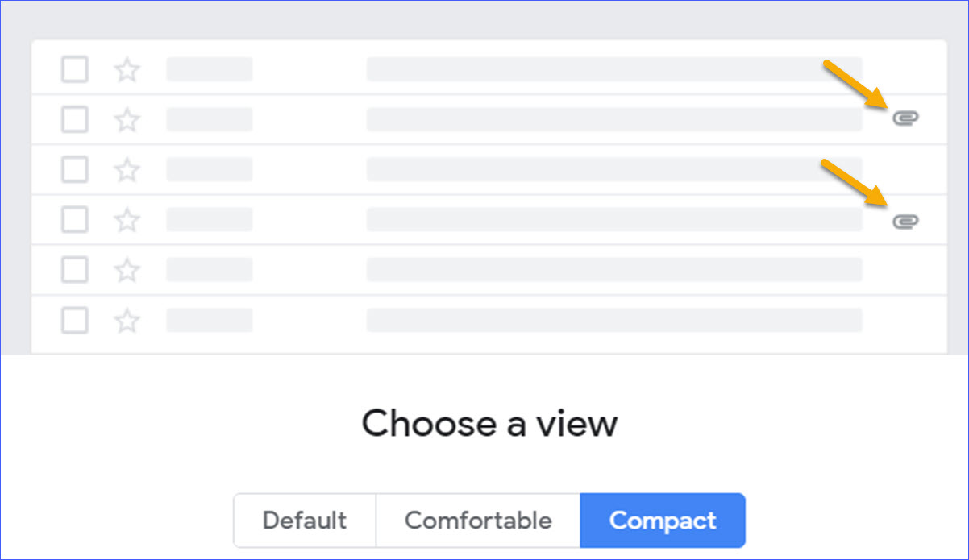Image resolution: width=969 pixels, height=560 pixels.
Task: Tick the checkbox on the fourth email row
Action: coord(74,220)
